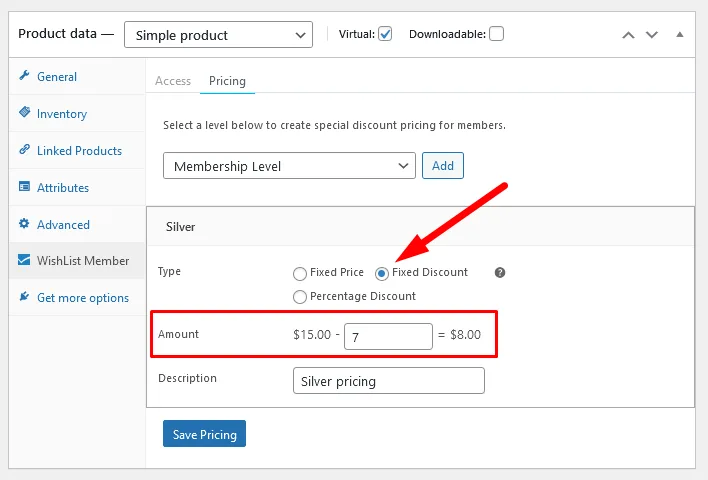Uncheck the Virtual checkbox
Viewport: 708px width, 480px height.
[385, 34]
